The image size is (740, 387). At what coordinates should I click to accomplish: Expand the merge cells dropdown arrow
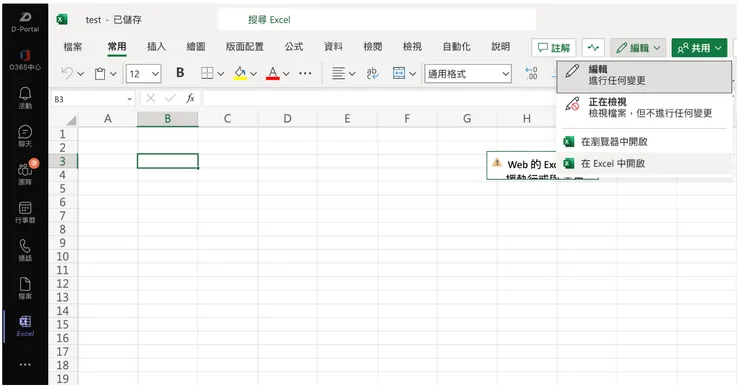tap(412, 74)
